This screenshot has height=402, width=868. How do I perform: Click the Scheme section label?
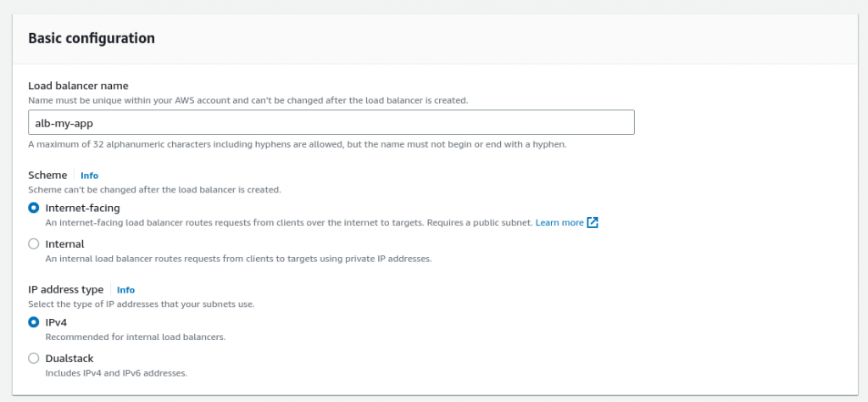tap(47, 175)
